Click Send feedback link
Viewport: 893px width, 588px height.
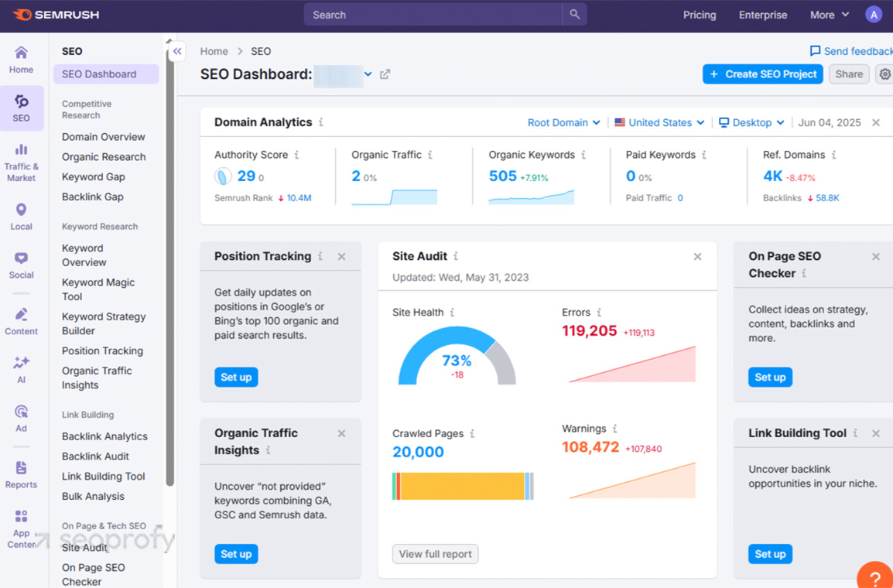tap(851, 51)
